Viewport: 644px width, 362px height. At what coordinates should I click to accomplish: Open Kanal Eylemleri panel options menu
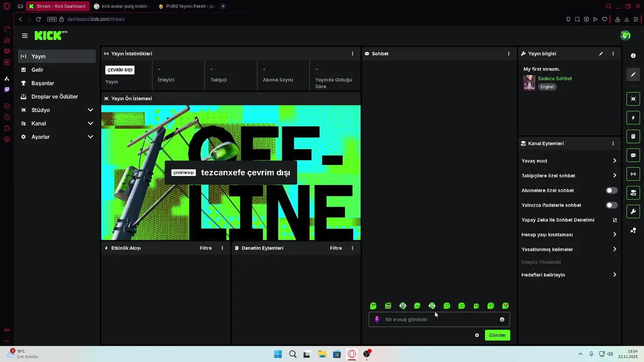(x=613, y=143)
